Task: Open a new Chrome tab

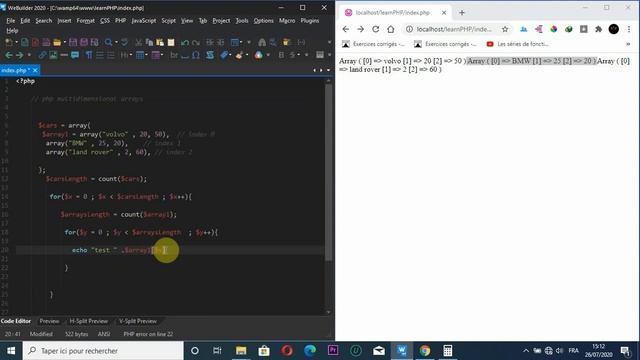Action: pos(462,13)
